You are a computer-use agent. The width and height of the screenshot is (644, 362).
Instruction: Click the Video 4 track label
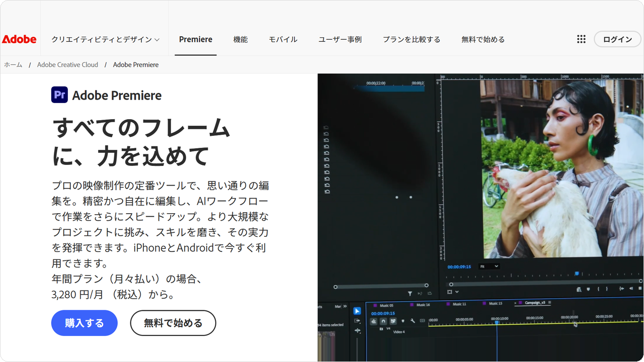pos(399,332)
